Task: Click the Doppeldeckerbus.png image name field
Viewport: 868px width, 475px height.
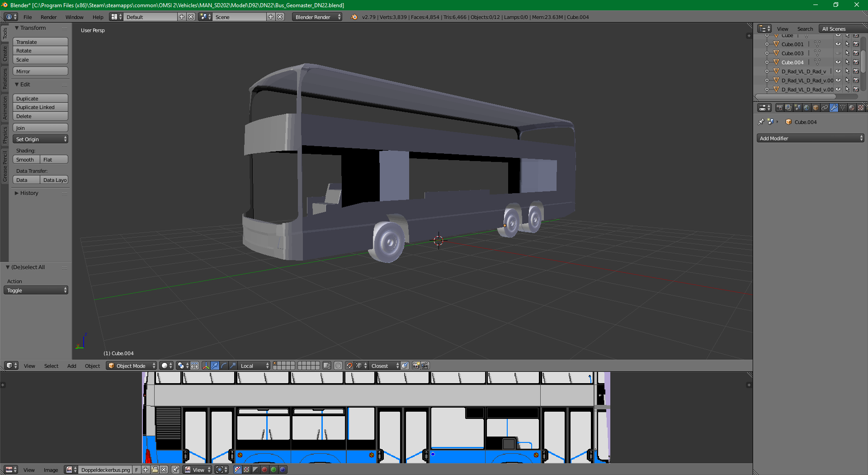Action: 105,470
